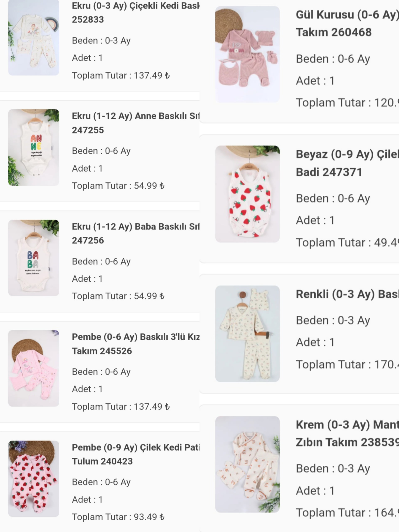Open Pembe Çilek Kedi Tulum 240423 title
Screen dimensions: 399x532
(135, 454)
